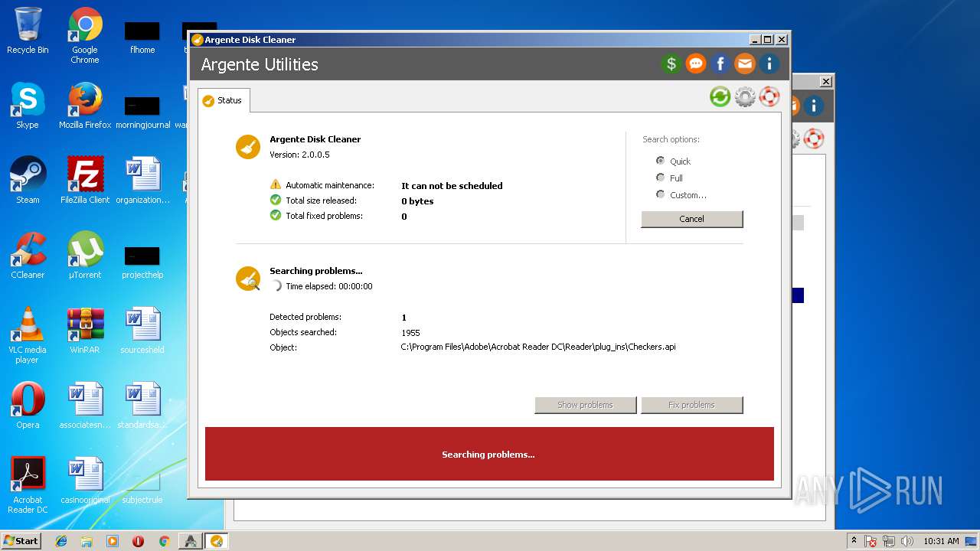
Task: Switch to the Status tab
Action: [223, 100]
